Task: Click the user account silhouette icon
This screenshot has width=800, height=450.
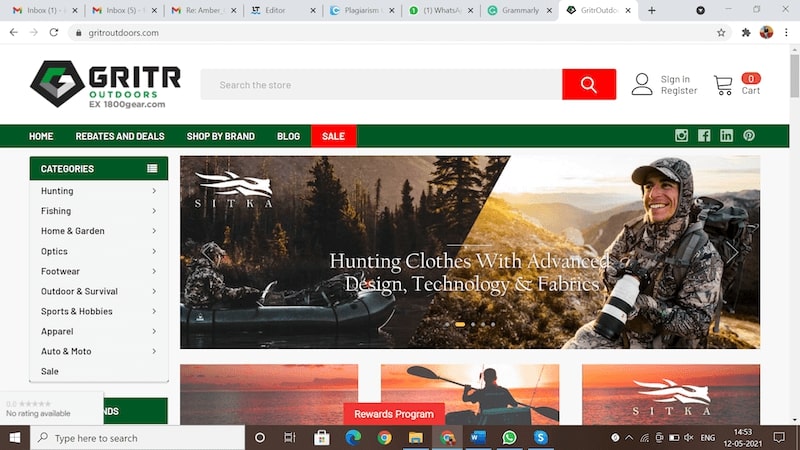Action: pyautogui.click(x=642, y=84)
